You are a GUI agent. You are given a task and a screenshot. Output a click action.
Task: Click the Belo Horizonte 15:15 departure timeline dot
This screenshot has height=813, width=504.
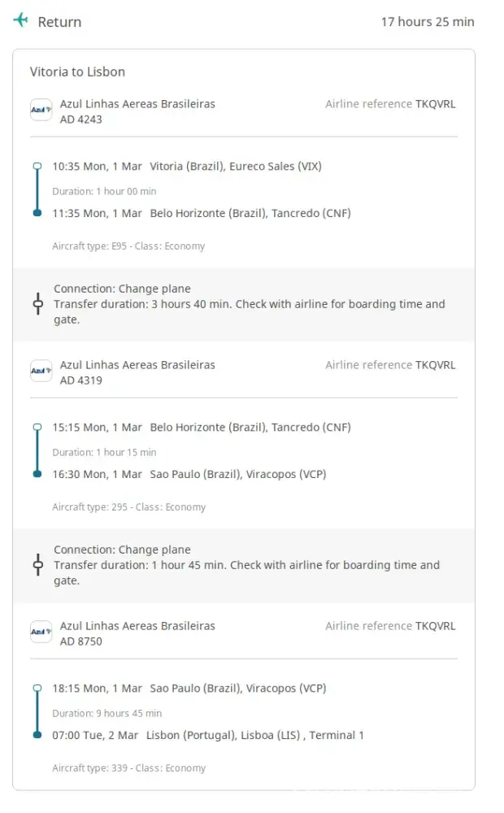click(x=37, y=427)
